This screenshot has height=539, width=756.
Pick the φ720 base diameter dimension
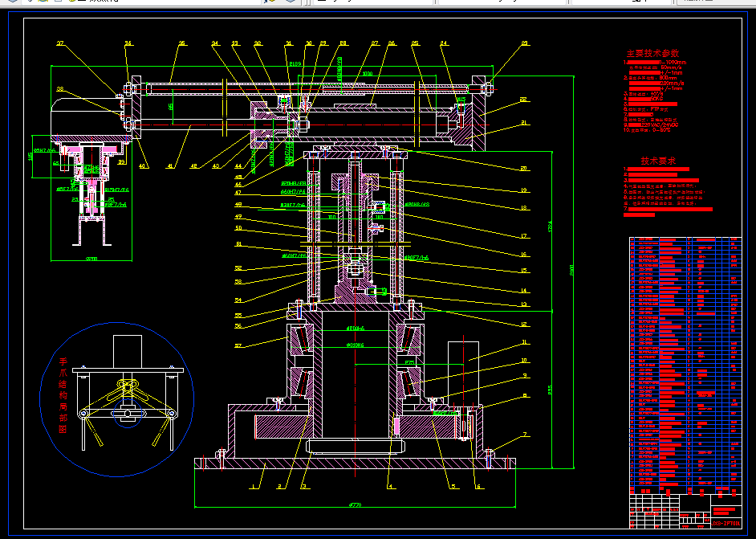355,505
